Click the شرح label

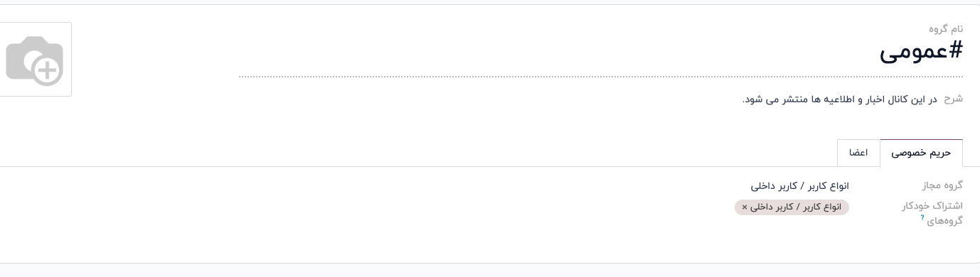pyautogui.click(x=953, y=99)
